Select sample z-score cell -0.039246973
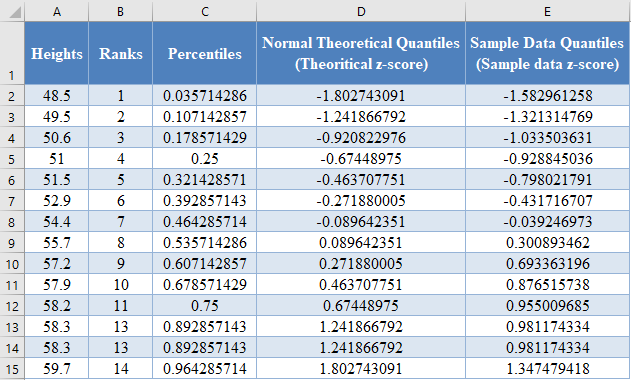The height and width of the screenshot is (380, 631). [547, 222]
